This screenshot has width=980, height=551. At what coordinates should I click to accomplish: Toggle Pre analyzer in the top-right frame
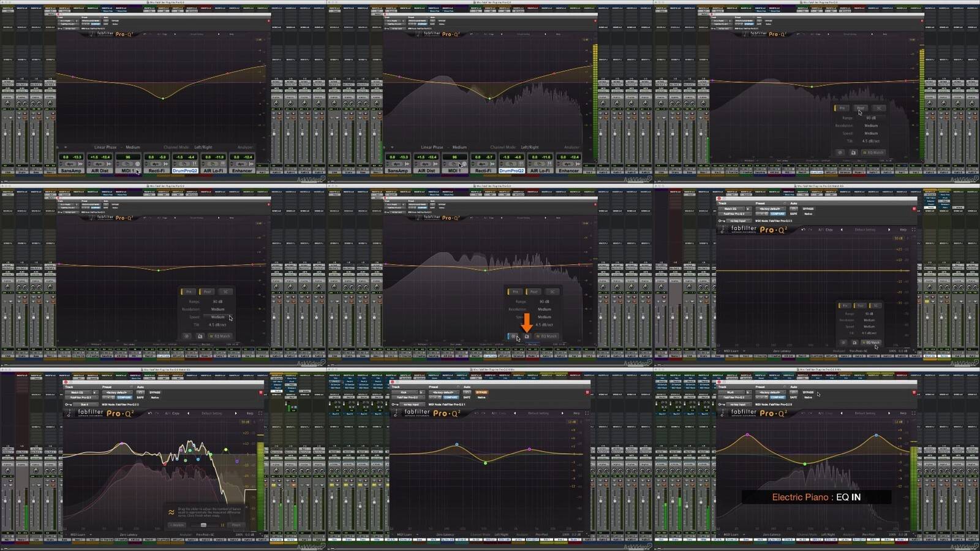point(842,108)
